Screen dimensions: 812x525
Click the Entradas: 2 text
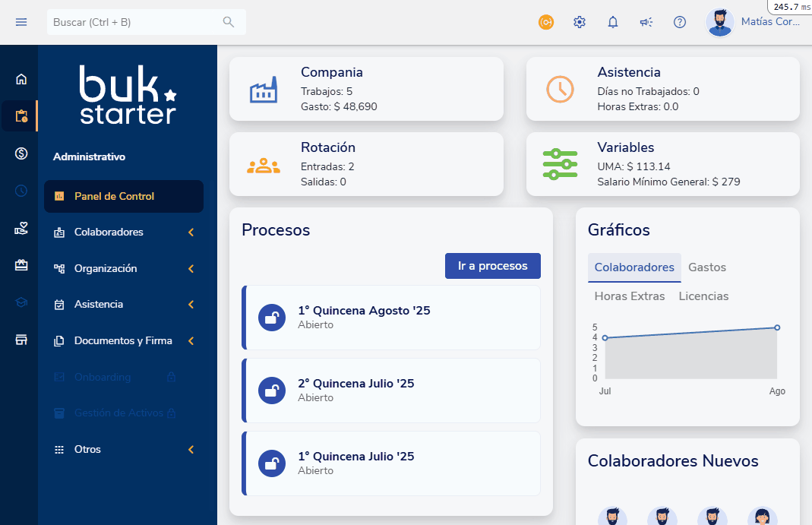tap(327, 166)
